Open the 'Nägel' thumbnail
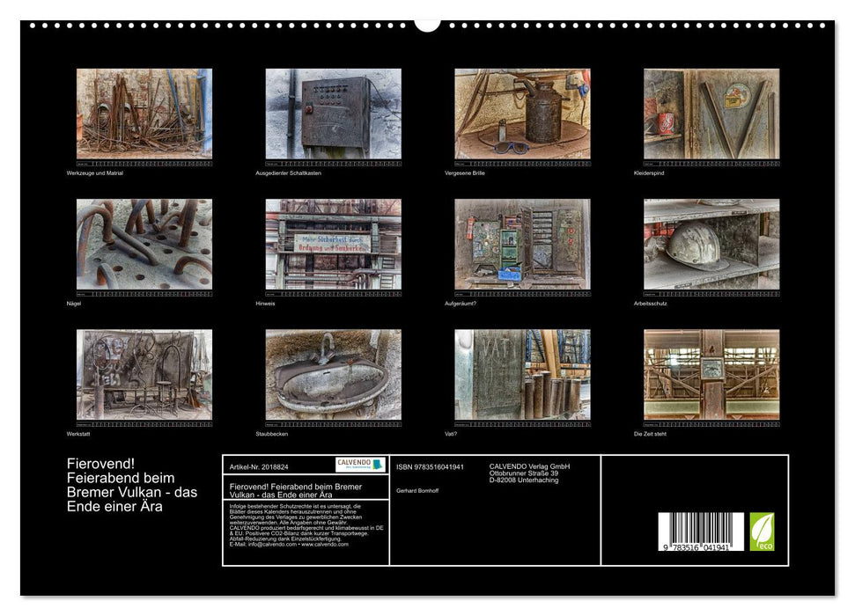Screen dimensions: 855x616 coord(144,244)
